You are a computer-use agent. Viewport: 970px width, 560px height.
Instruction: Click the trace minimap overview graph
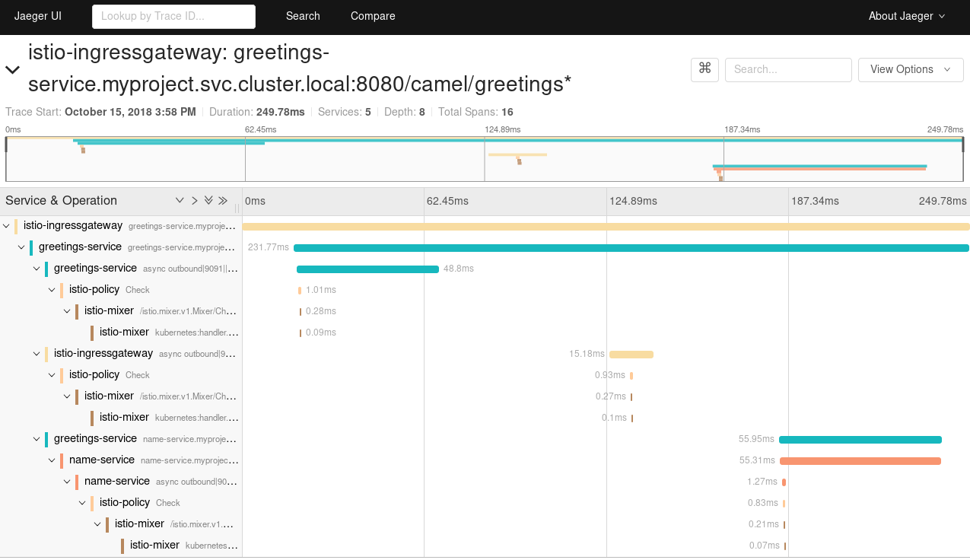(x=485, y=159)
